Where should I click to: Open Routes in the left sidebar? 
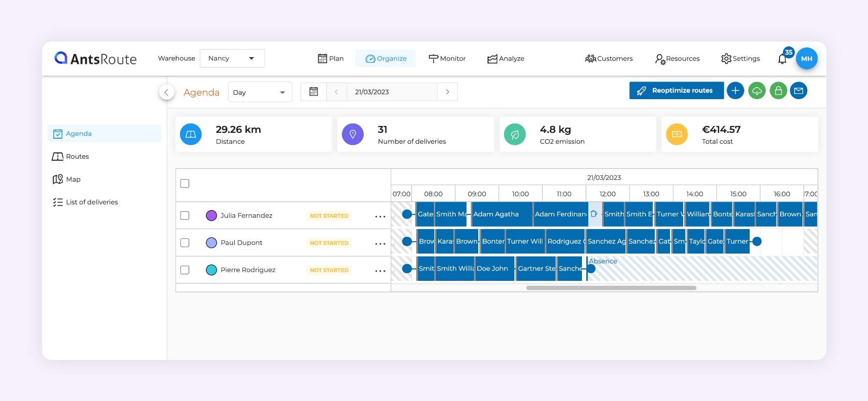(77, 156)
